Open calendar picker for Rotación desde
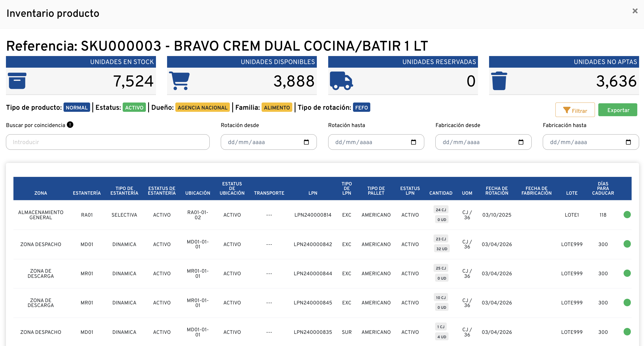644x346 pixels. (x=306, y=142)
